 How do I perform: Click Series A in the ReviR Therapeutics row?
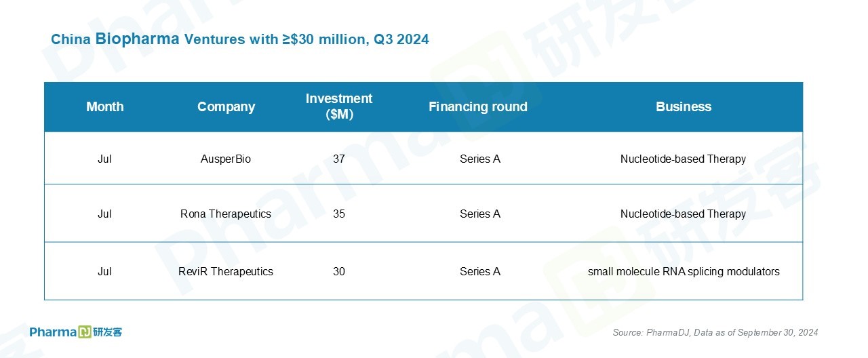click(480, 272)
